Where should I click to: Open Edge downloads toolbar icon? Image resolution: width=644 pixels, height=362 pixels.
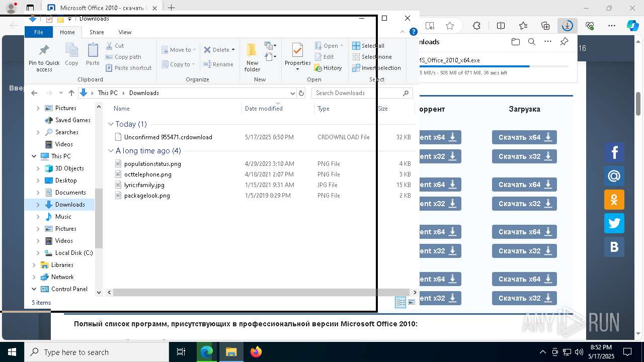568,26
